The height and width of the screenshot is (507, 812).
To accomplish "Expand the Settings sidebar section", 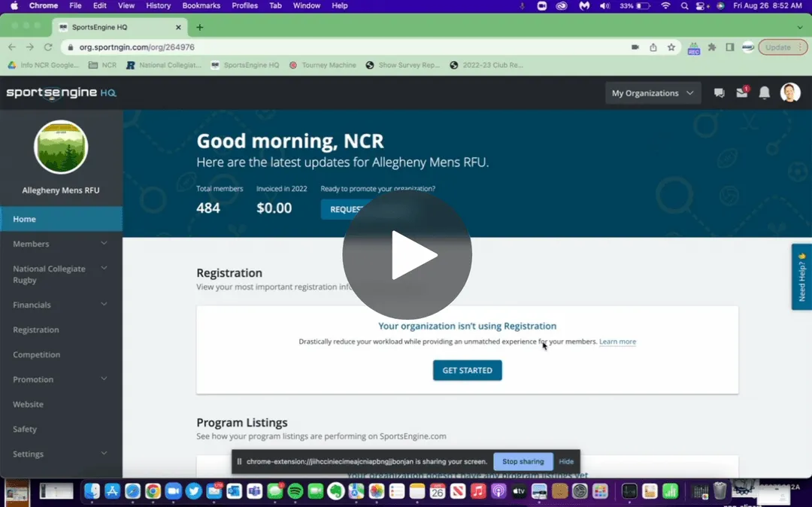I will click(x=61, y=454).
